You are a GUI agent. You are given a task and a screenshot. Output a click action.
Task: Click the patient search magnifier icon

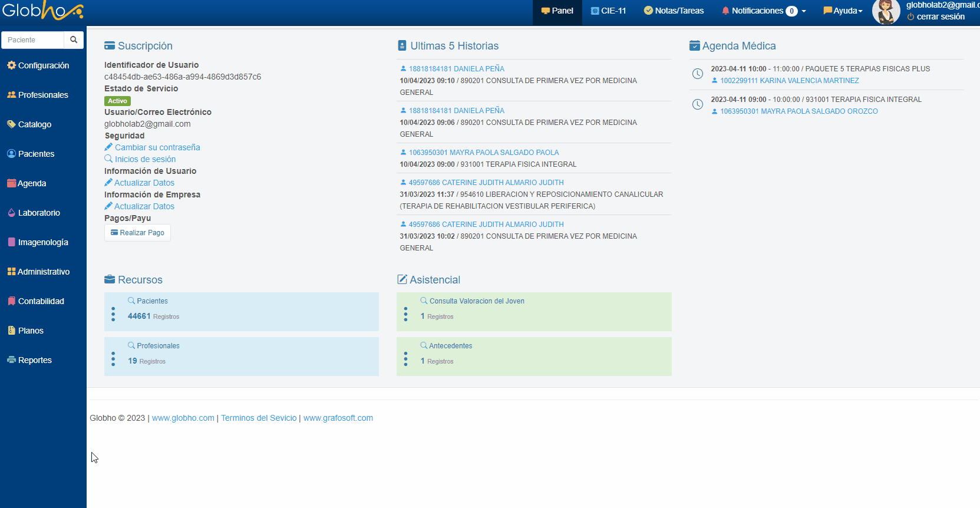(74, 39)
